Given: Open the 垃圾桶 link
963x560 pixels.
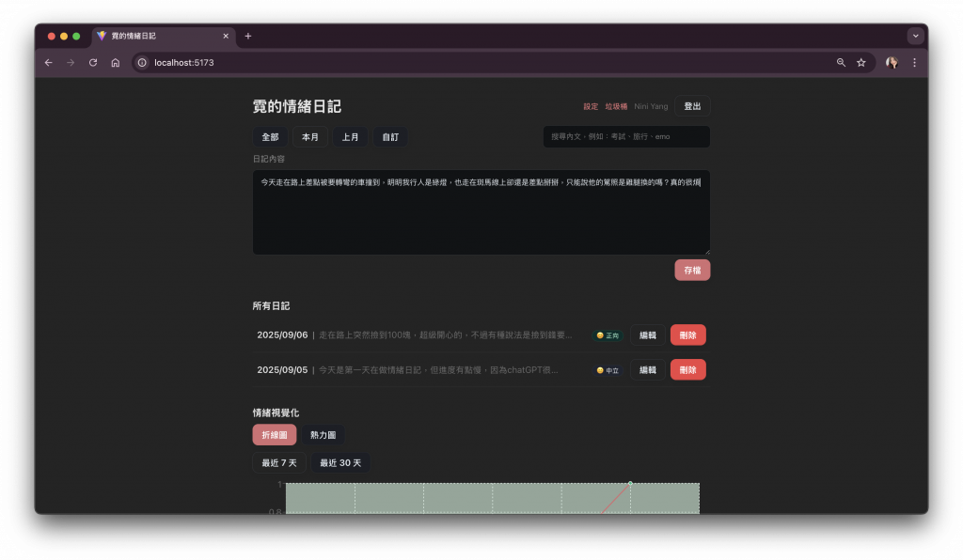Looking at the screenshot, I should pyautogui.click(x=616, y=107).
